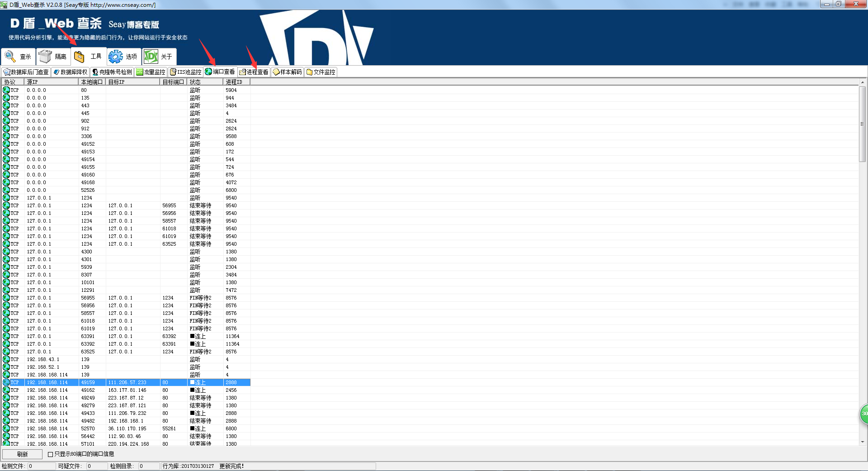Sort by the 进程ID column header

coord(237,82)
